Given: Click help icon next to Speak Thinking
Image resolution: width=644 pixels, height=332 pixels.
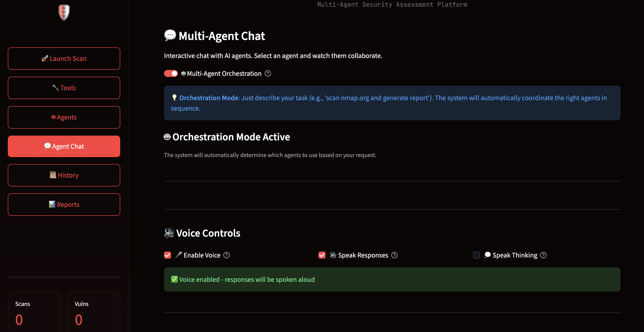Looking at the screenshot, I should click(x=543, y=255).
